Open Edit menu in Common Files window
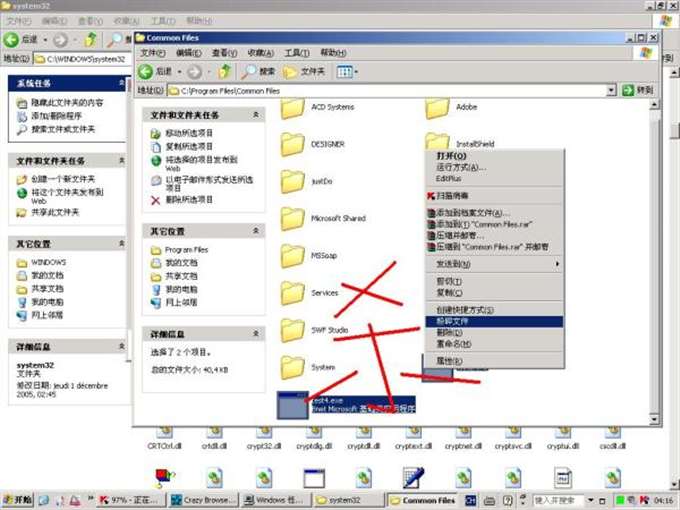The width and height of the screenshot is (680, 510). (188, 53)
